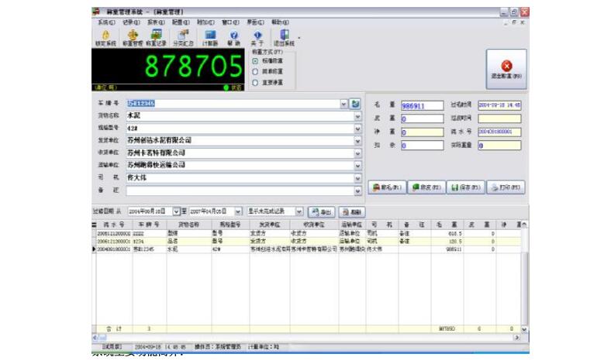The image size is (611, 364).
Task: Open the 窗口 menu
Action: click(x=231, y=22)
